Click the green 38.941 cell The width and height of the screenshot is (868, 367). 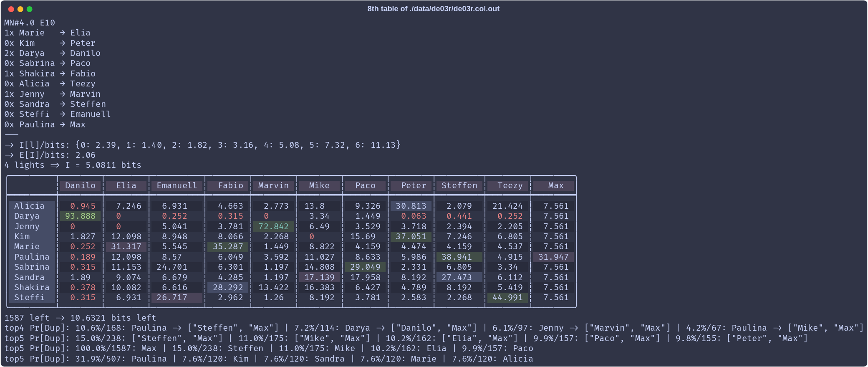point(459,257)
